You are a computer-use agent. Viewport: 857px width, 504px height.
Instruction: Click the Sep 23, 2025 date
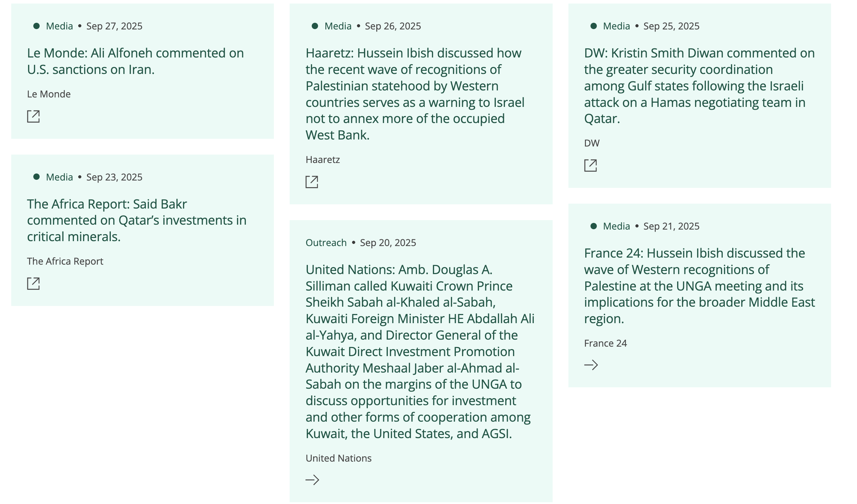click(x=114, y=177)
